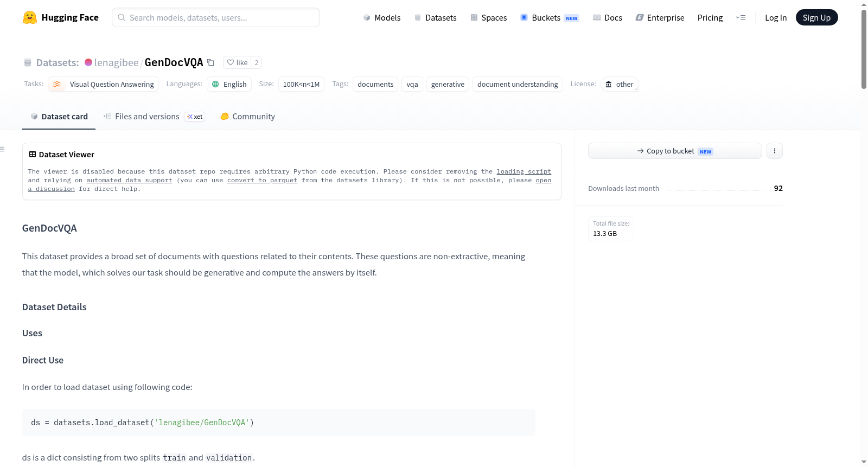Focus the search models, datasets, users field
Image resolution: width=868 pixels, height=467 pixels.
pos(216,17)
